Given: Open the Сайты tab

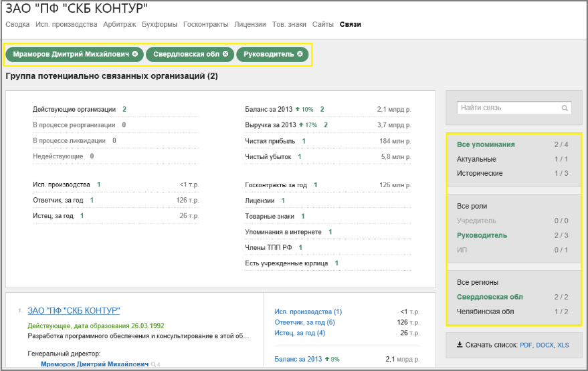Looking at the screenshot, I should click(x=323, y=24).
